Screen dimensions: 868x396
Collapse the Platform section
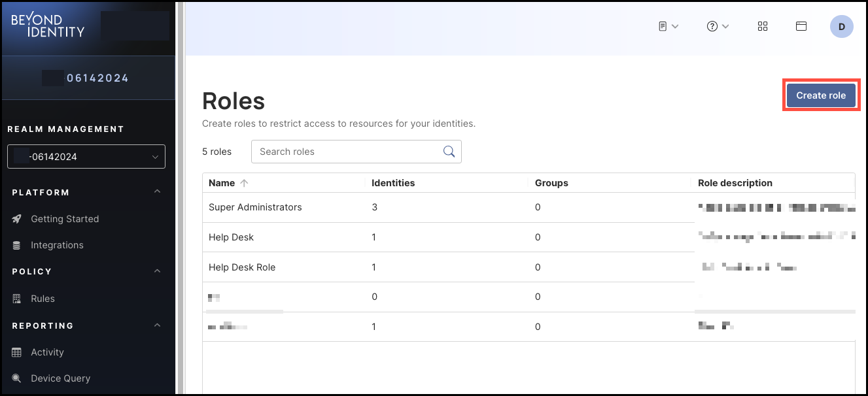[157, 191]
